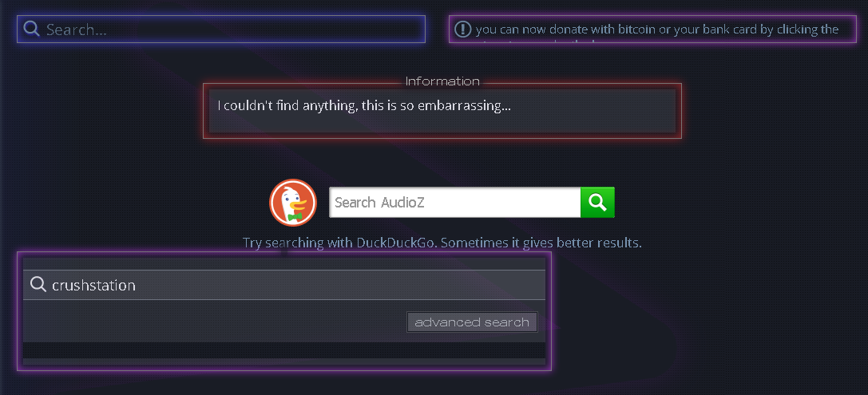The image size is (868, 395).
Task: Click the "Try searching with DuckDuckGo" hint text
Action: [340, 243]
